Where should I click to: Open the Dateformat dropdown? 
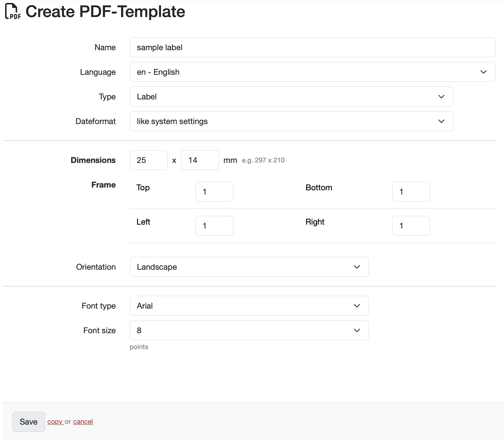(291, 121)
